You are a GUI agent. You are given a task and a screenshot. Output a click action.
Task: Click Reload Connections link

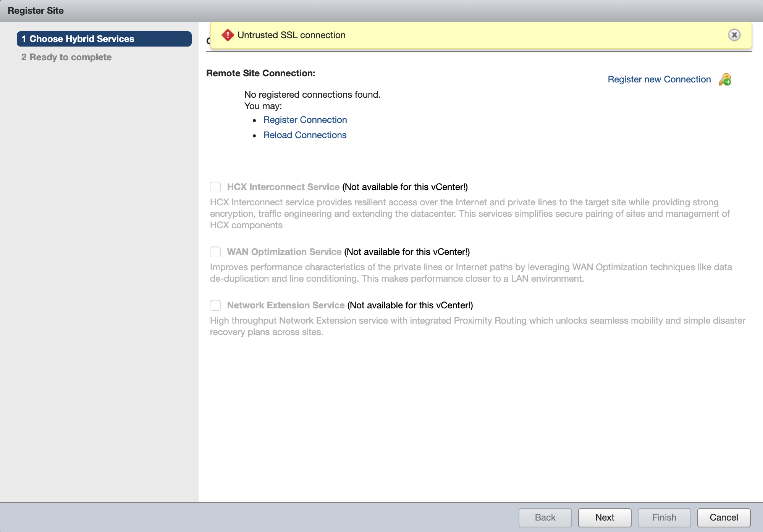[x=305, y=135]
